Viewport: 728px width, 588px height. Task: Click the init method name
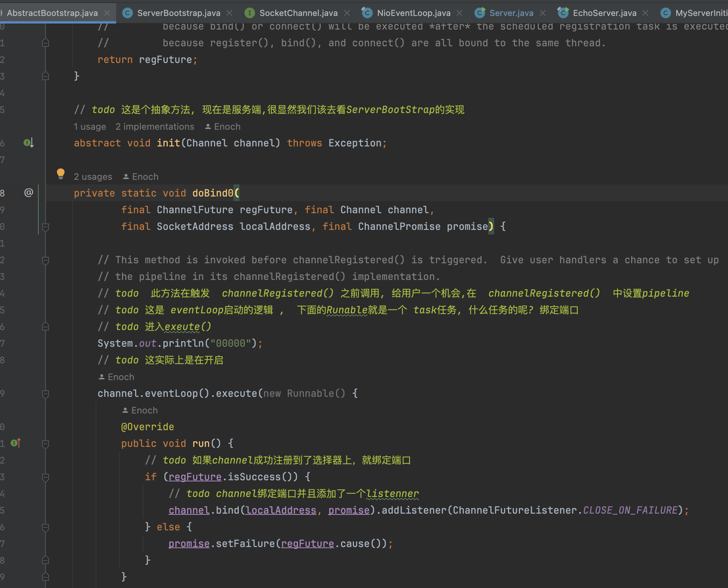point(168,143)
